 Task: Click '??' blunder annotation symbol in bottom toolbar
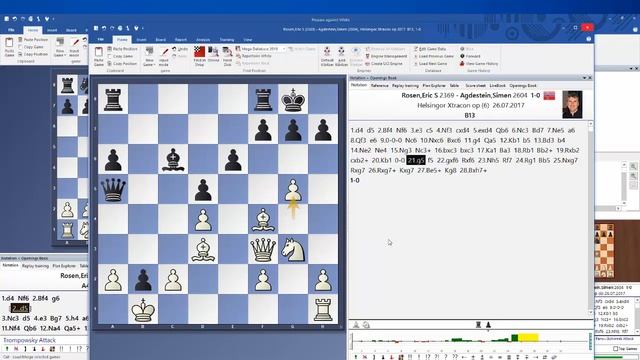point(455,357)
